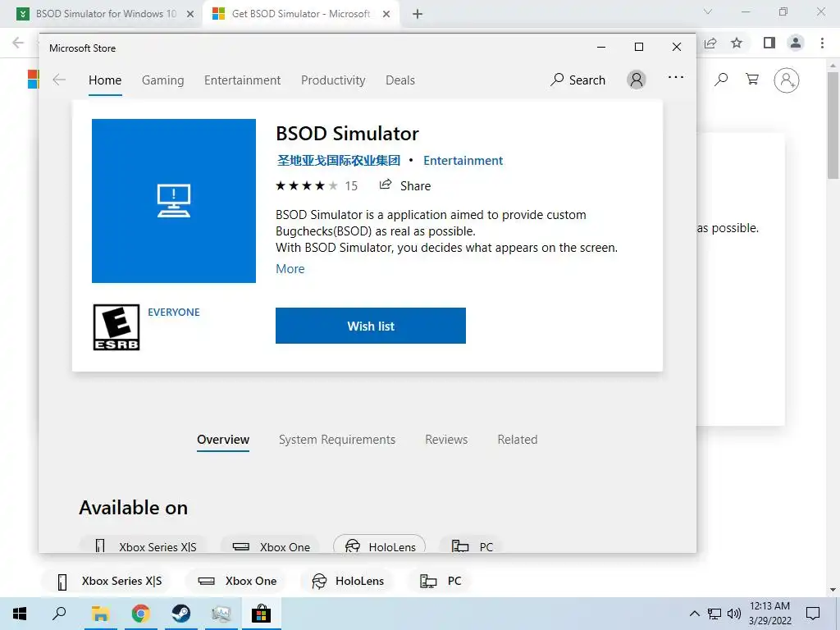The width and height of the screenshot is (840, 630).
Task: Click the Microsoft Store taskbar icon
Action: (261, 614)
